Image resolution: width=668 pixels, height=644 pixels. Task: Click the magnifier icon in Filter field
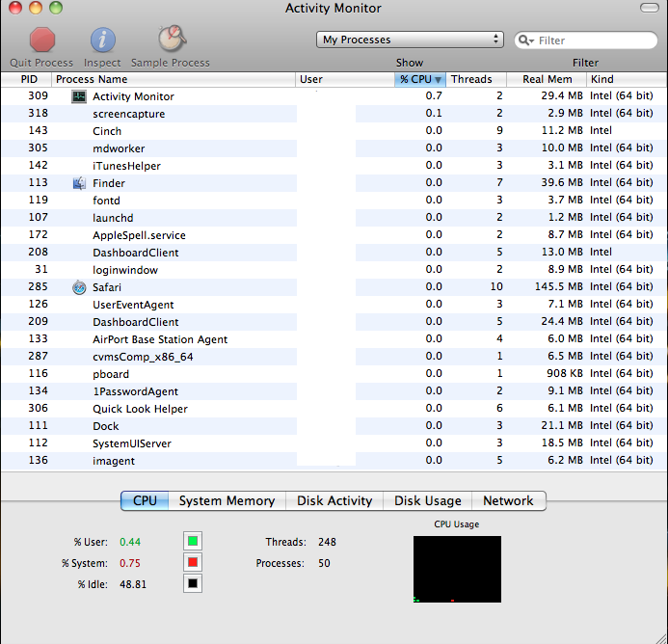(x=526, y=40)
